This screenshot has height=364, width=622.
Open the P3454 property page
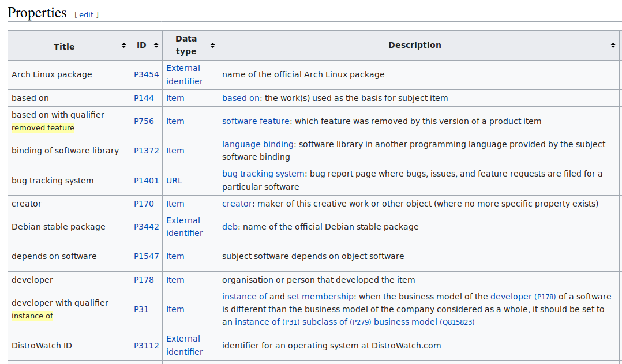146,74
